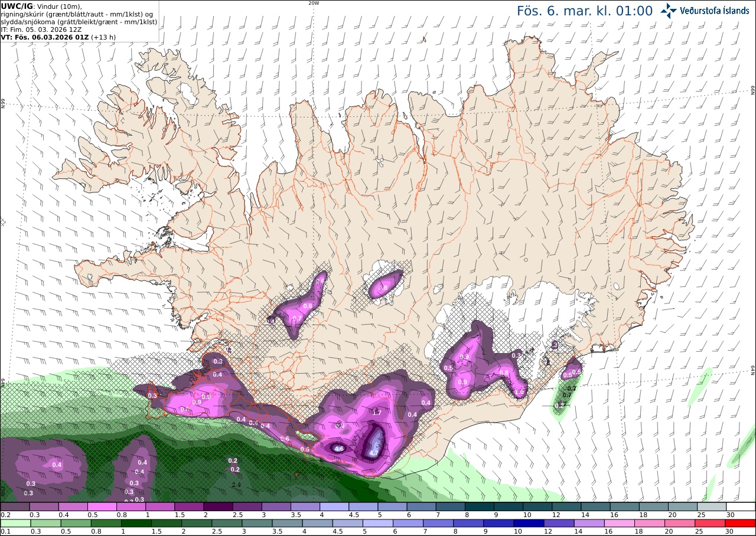Pick the palest green 0.1 swatch in rain legend
The width and height of the screenshot is (756, 536).
pyautogui.click(x=15, y=523)
